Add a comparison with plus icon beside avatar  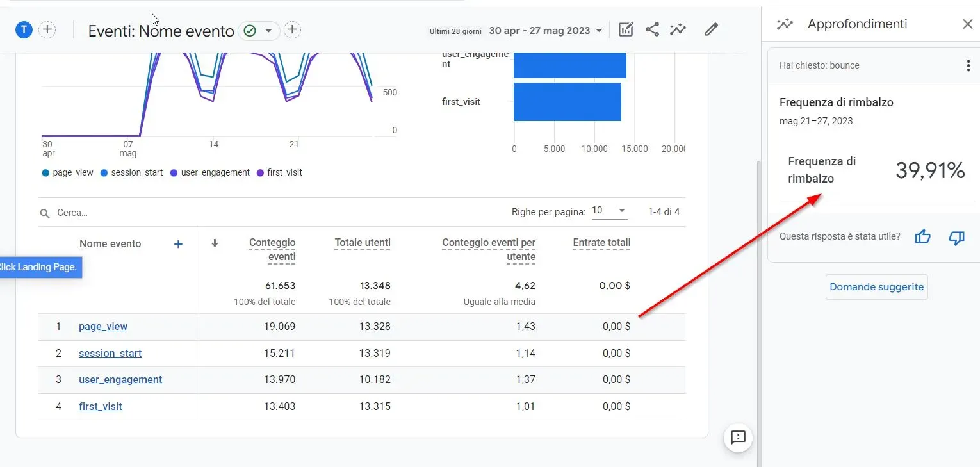[47, 29]
